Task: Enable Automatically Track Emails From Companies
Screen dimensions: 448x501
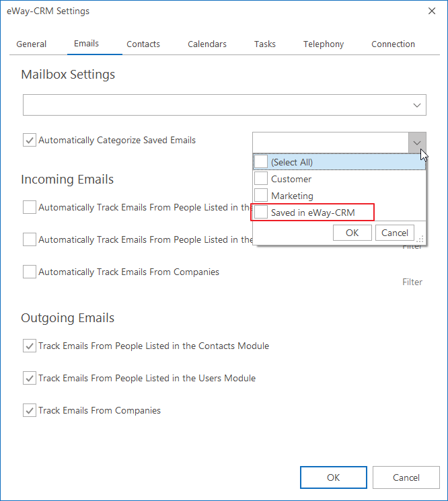Action: coord(30,272)
